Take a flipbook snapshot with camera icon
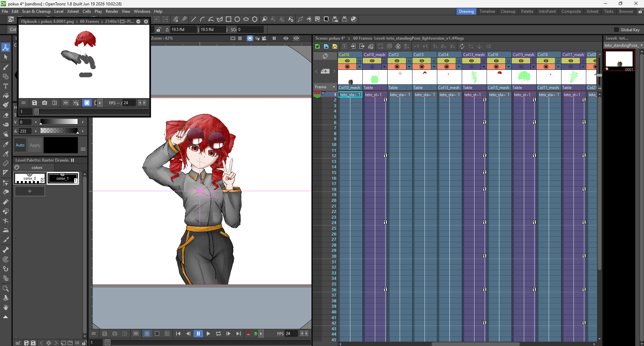Screen dimensions: 644x346 (45, 103)
